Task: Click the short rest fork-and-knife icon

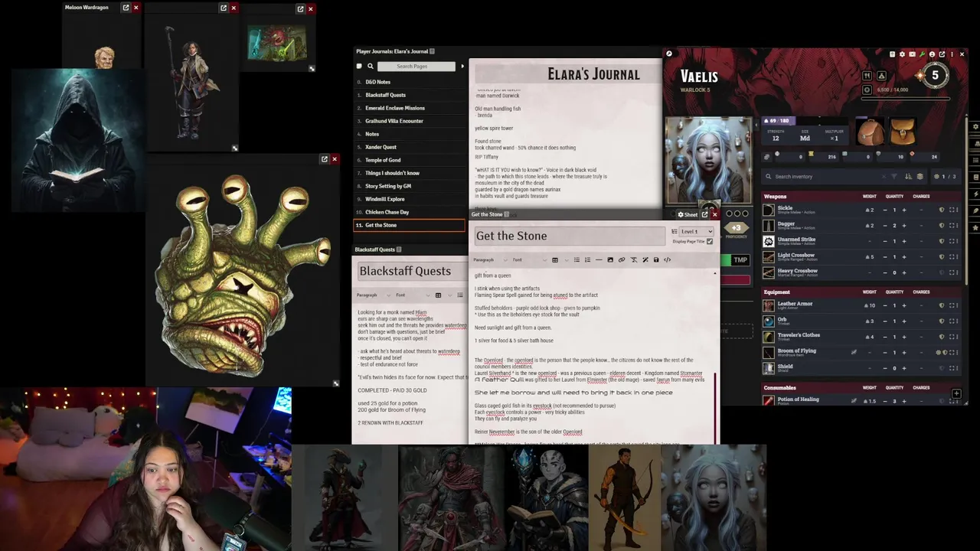Action: (x=867, y=76)
